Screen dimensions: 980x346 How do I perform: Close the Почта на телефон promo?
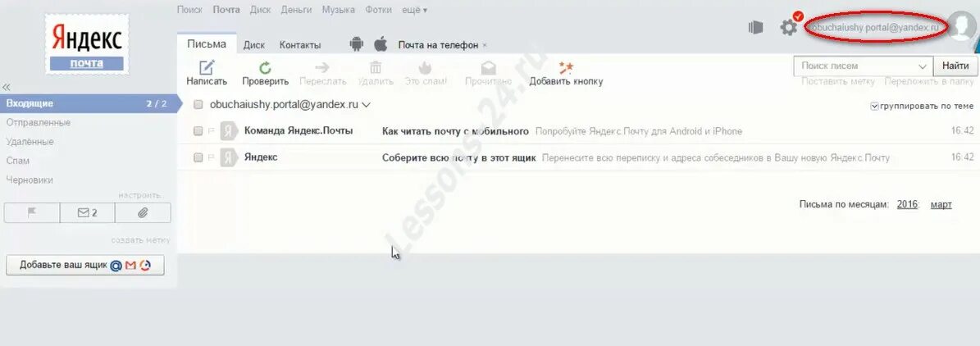click(x=485, y=46)
